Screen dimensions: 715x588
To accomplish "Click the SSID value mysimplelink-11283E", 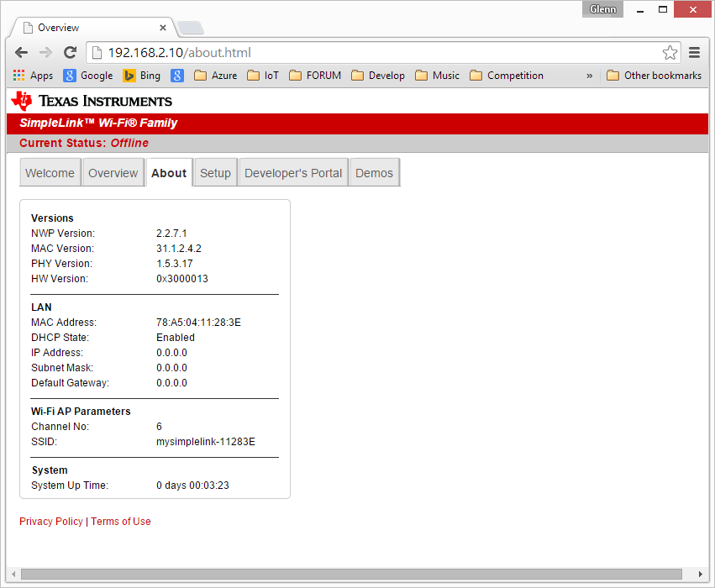I will pyautogui.click(x=206, y=442).
